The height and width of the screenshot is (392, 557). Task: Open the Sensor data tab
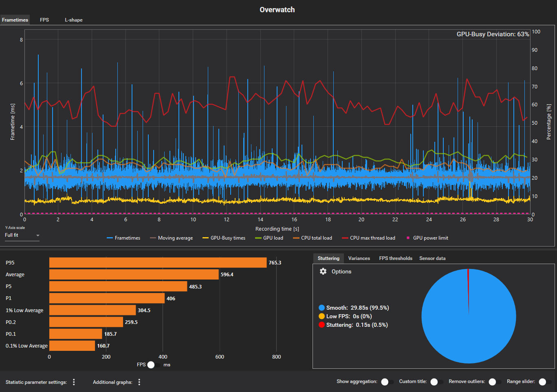(x=432, y=258)
